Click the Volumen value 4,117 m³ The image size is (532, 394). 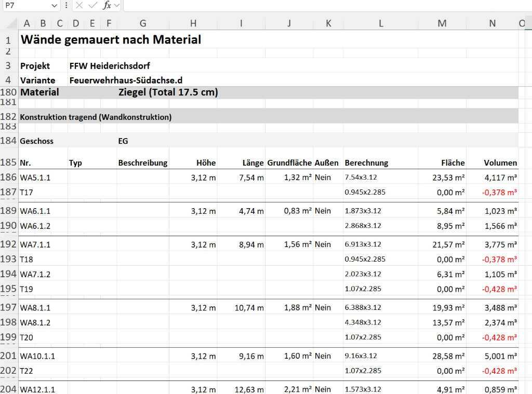click(500, 178)
